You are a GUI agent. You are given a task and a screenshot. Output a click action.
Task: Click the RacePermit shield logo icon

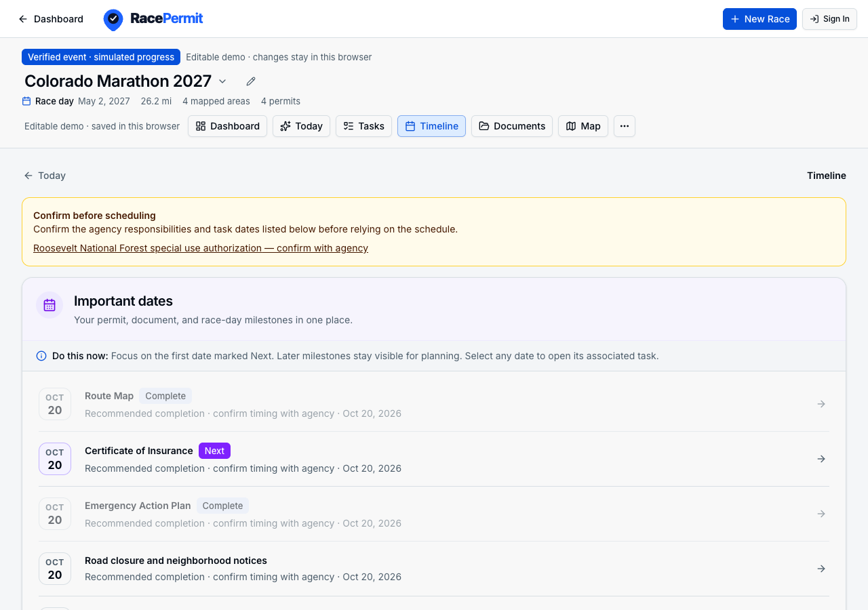(113, 20)
